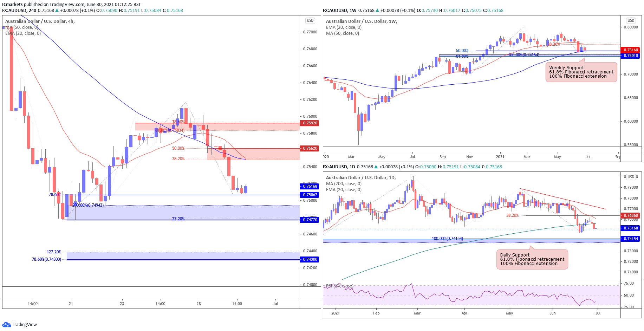Click the '61.80%(0.75834)' Fibonacci label
This screenshot has height=331, width=644.
pyautogui.click(x=170, y=130)
